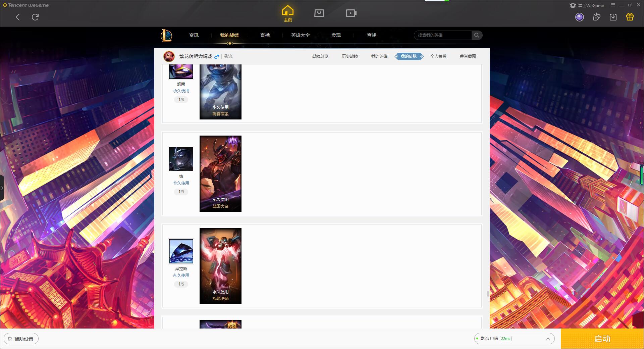Click the 搜索我的英雄 search field
This screenshot has width=644, height=349.
tap(443, 35)
